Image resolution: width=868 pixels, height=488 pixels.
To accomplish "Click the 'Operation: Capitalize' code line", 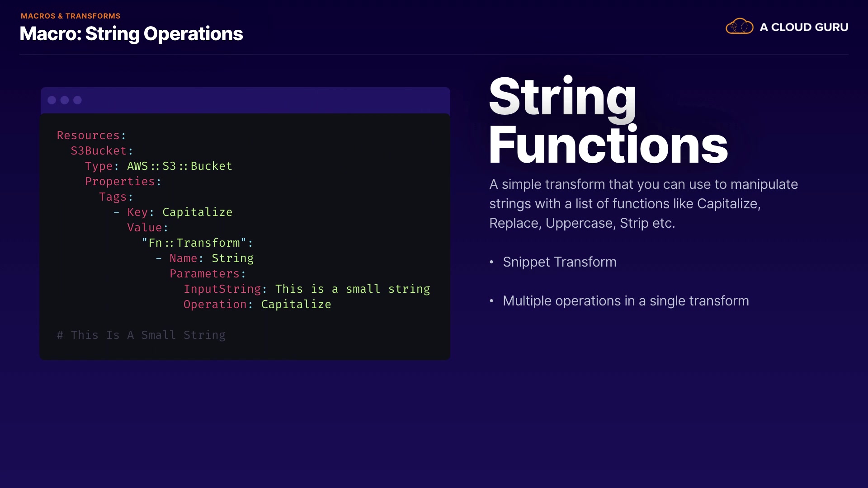I will tap(257, 305).
